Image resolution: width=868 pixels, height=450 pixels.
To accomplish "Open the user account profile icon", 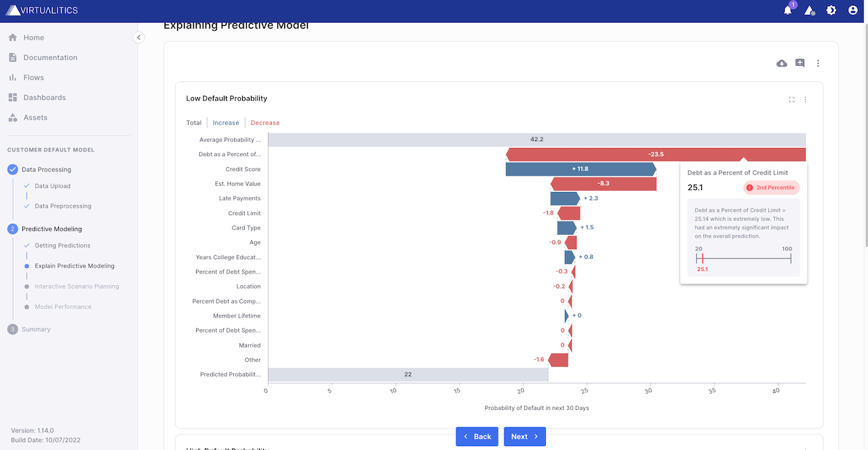I will coord(852,10).
